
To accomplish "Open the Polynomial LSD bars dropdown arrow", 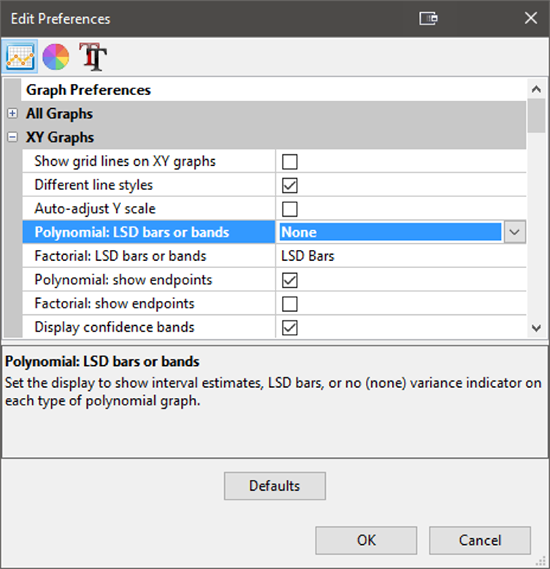I will [514, 232].
